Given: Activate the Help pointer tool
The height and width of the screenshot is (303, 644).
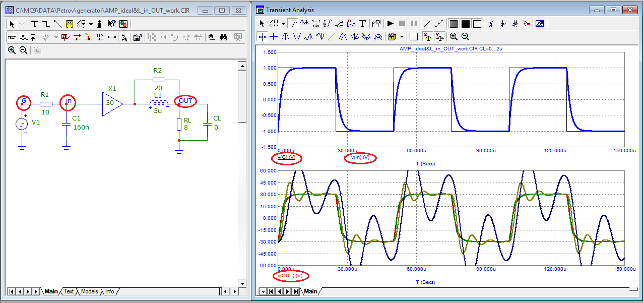Looking at the screenshot, I should tap(112, 24).
